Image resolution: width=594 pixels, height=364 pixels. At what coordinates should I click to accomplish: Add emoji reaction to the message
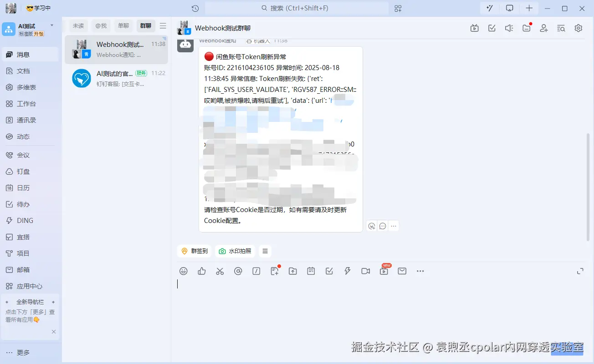[372, 226]
